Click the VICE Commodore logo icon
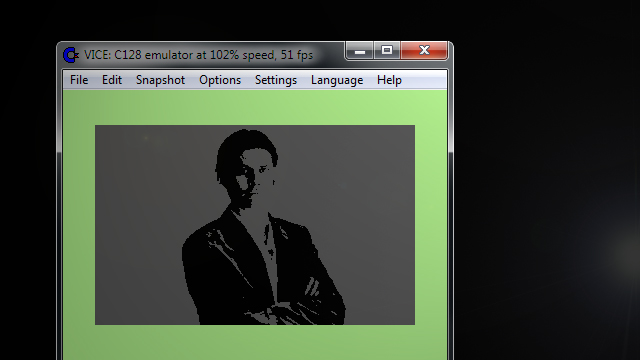This screenshot has height=360, width=640. pyautogui.click(x=71, y=55)
